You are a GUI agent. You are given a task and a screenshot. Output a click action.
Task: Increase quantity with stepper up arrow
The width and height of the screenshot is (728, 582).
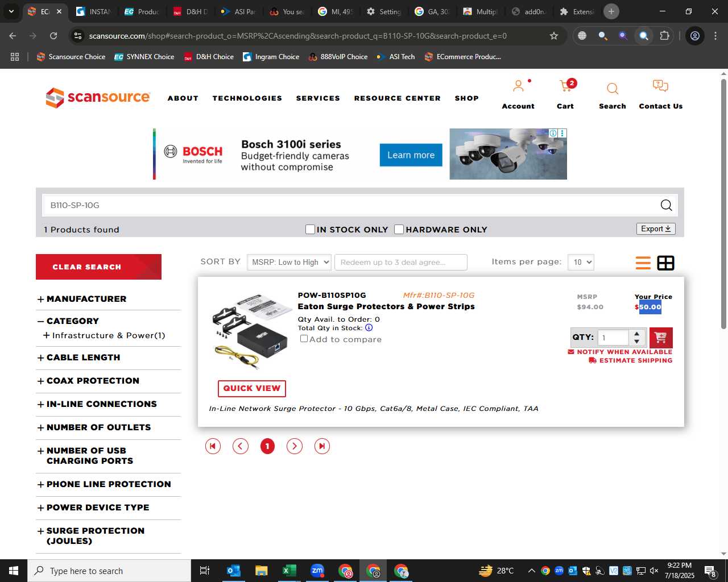637,334
